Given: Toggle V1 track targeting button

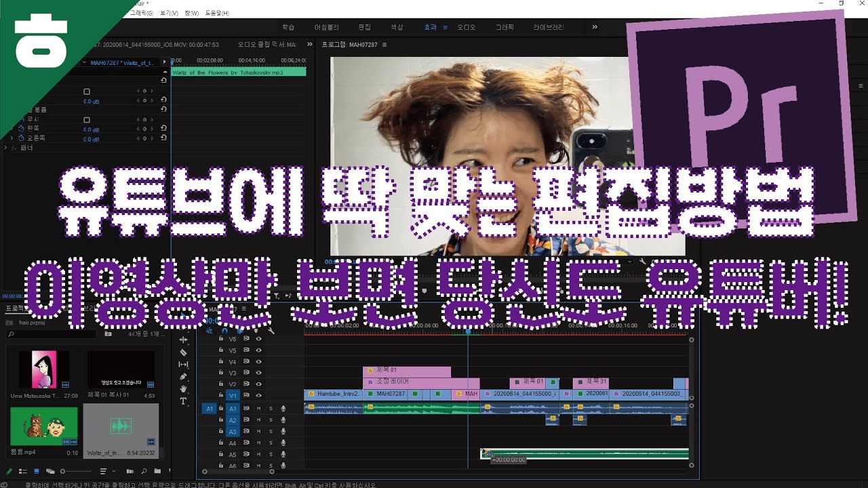Looking at the screenshot, I should 233,395.
